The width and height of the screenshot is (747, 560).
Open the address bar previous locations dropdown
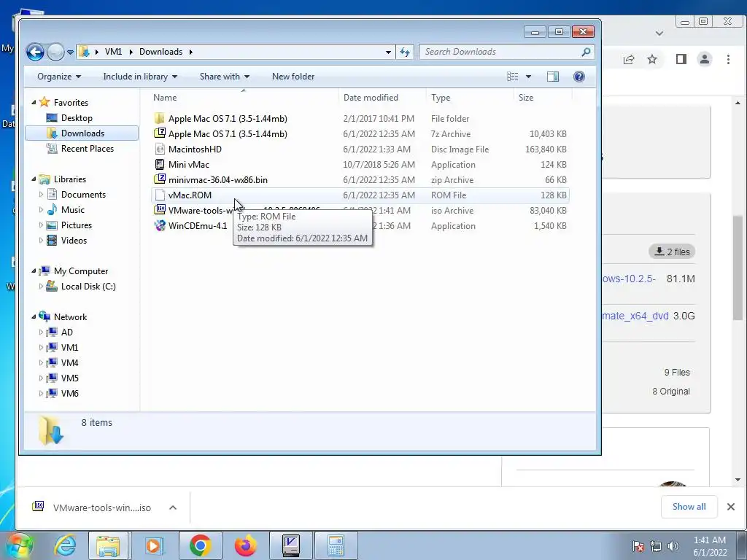tap(388, 52)
